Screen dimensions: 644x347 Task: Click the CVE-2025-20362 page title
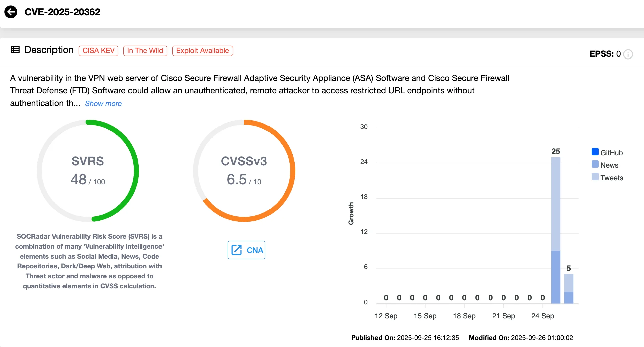coord(62,12)
